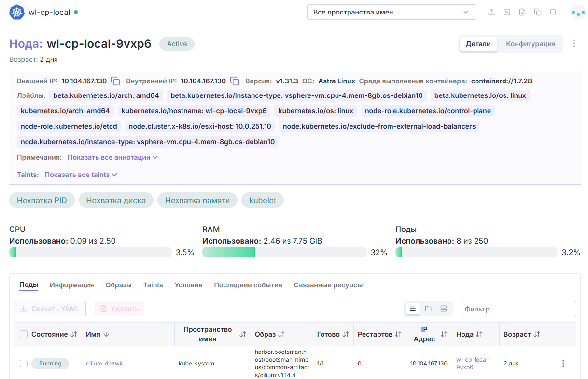588x379 pixels.
Task: Sort the table by Имя column arrow
Action: pyautogui.click(x=106, y=334)
